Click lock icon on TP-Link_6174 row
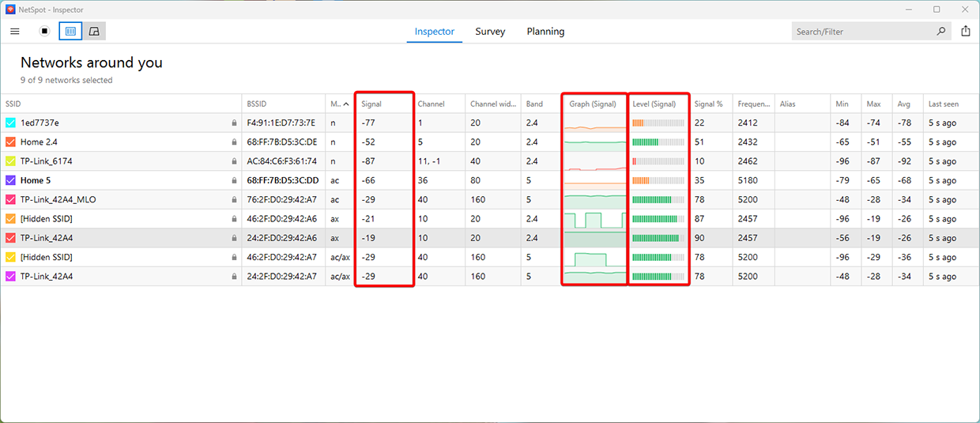The image size is (980, 423). tap(234, 161)
